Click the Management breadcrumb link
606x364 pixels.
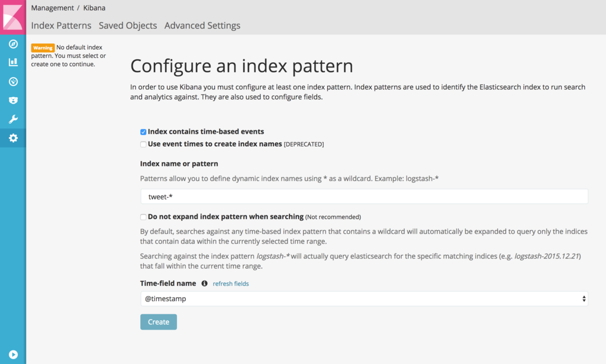52,8
